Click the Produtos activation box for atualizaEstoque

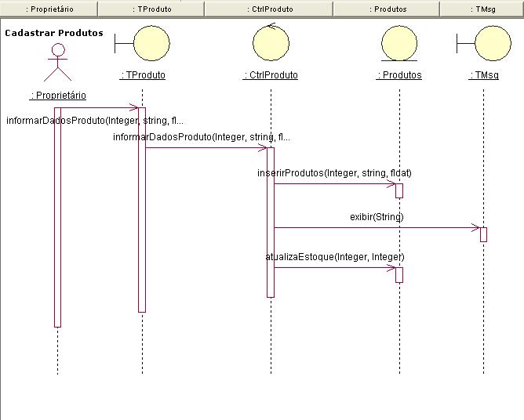[399, 274]
